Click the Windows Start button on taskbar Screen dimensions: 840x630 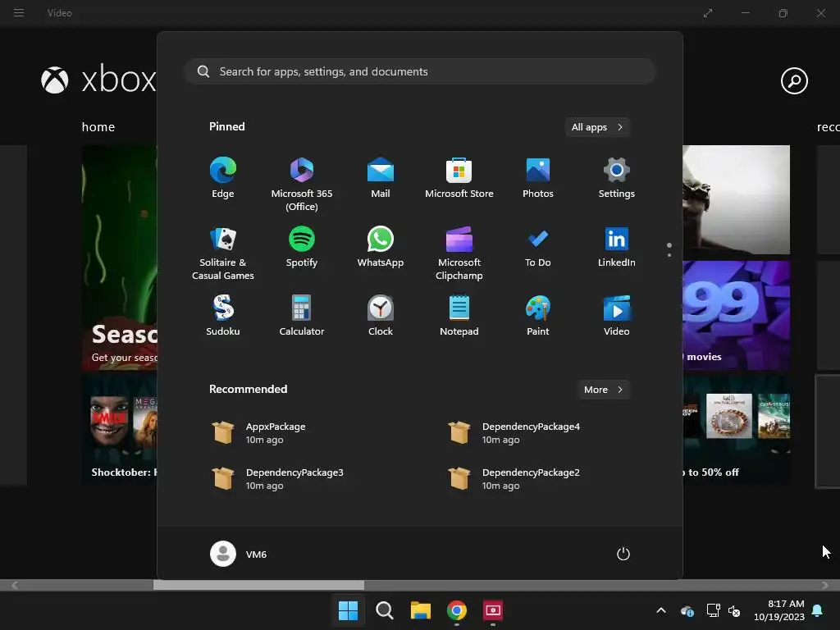tap(348, 610)
